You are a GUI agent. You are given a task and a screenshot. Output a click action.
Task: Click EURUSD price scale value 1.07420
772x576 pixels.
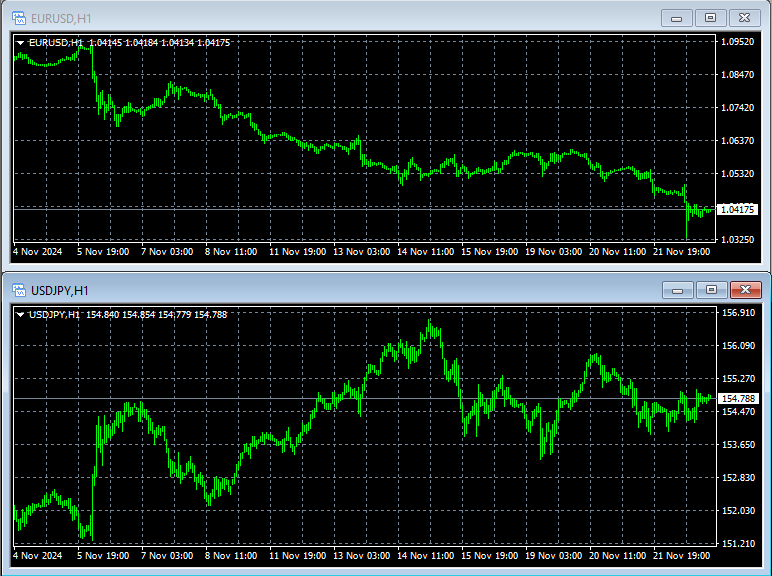737,108
